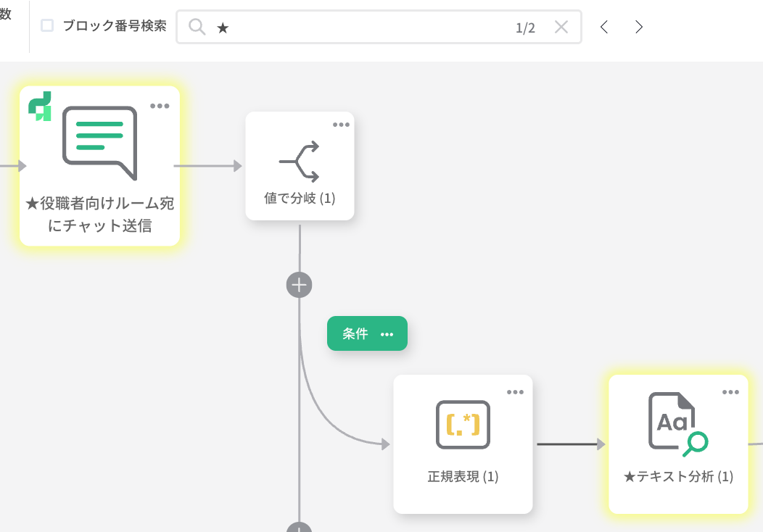Open three-dot menu on テキスト分析 block
The width and height of the screenshot is (763, 532).
click(x=730, y=392)
